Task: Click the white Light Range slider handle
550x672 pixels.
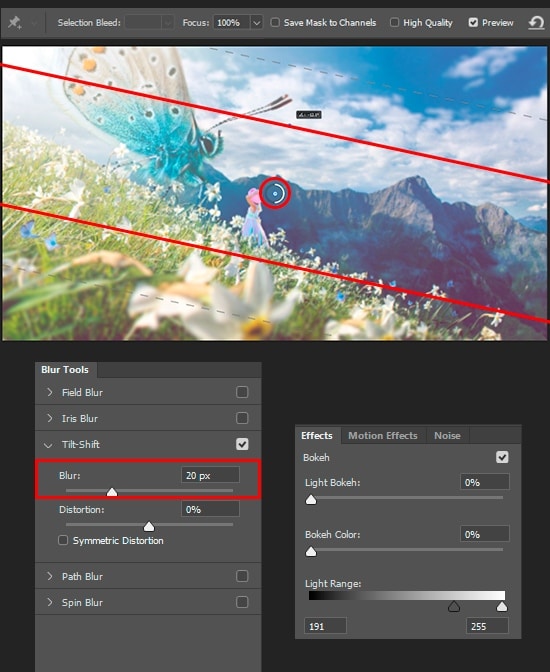Action: (502, 606)
